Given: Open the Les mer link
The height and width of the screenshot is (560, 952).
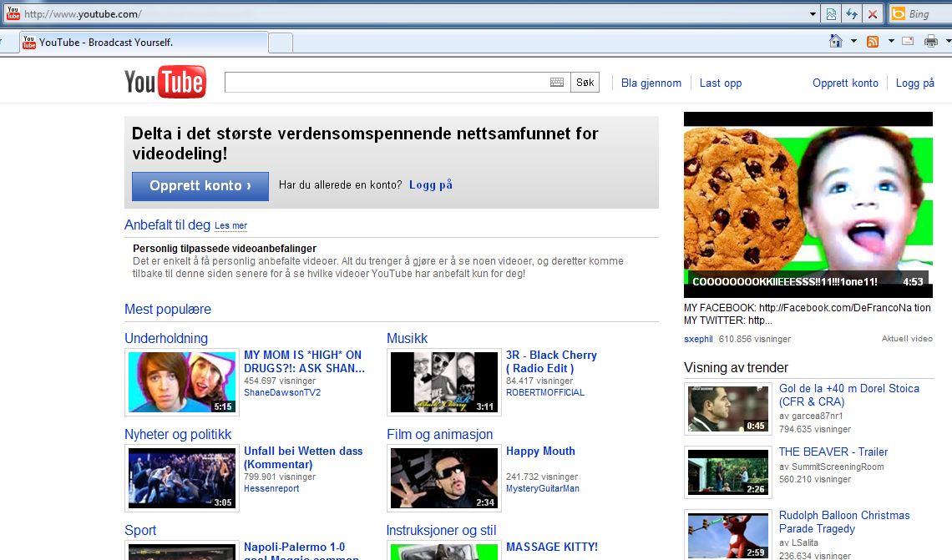Looking at the screenshot, I should tap(230, 225).
